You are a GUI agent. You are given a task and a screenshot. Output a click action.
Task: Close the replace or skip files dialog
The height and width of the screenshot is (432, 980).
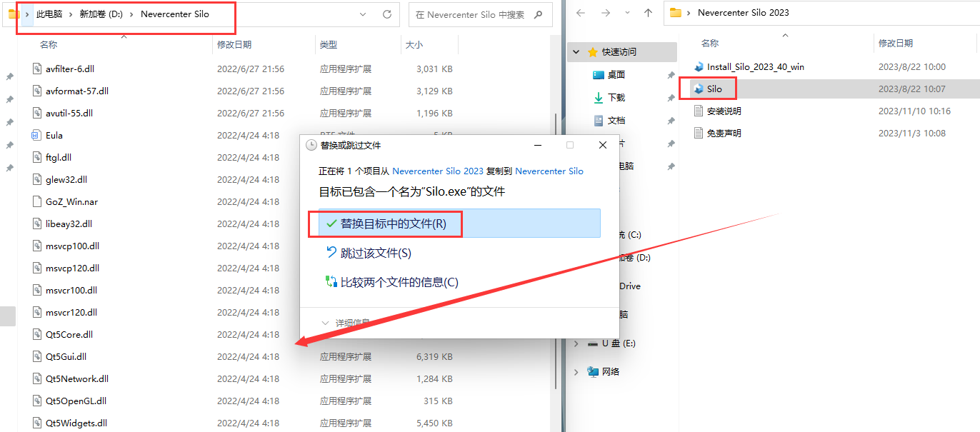(603, 145)
